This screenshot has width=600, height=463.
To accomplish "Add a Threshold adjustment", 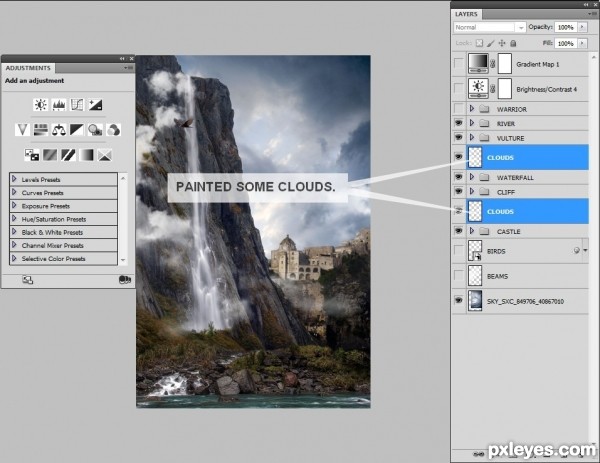I will [68, 155].
